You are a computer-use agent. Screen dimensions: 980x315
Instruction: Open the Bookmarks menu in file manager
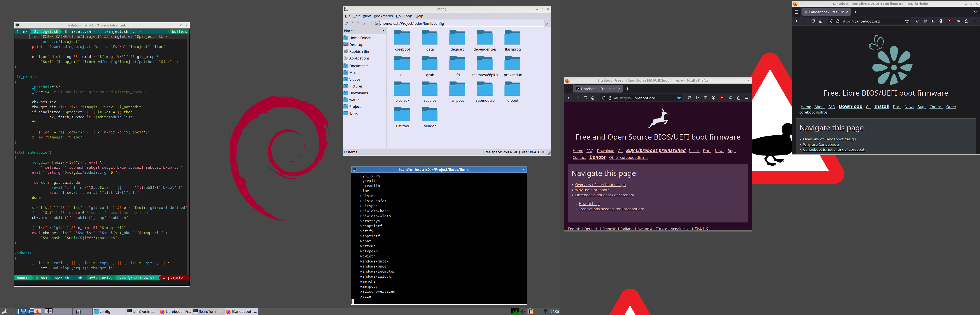tap(383, 16)
